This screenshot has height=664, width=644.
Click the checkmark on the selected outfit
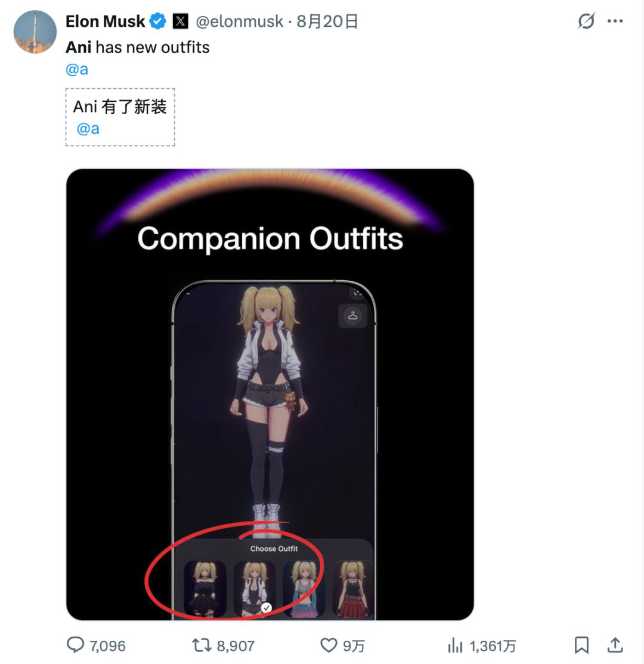pos(267,607)
